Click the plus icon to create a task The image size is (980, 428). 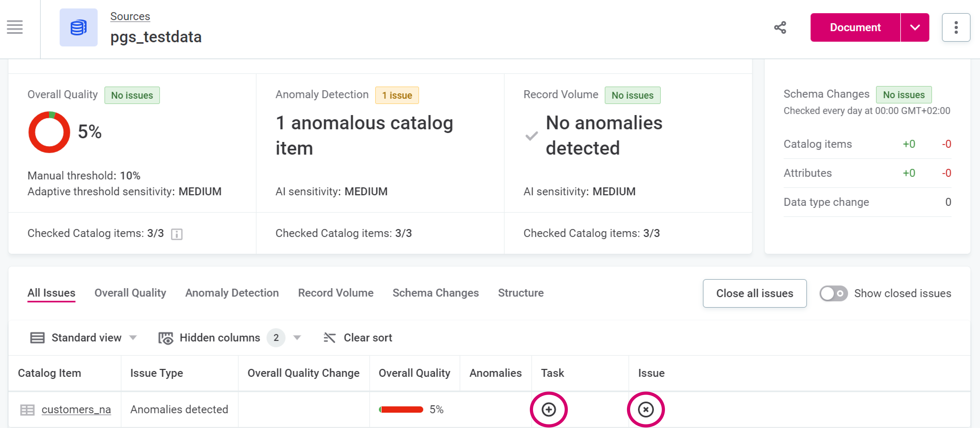click(548, 409)
